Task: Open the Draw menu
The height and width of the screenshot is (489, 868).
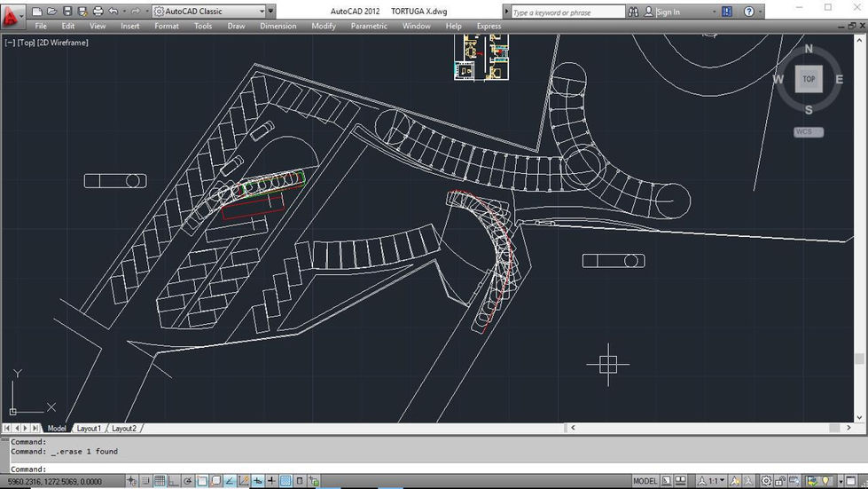Action: [237, 26]
